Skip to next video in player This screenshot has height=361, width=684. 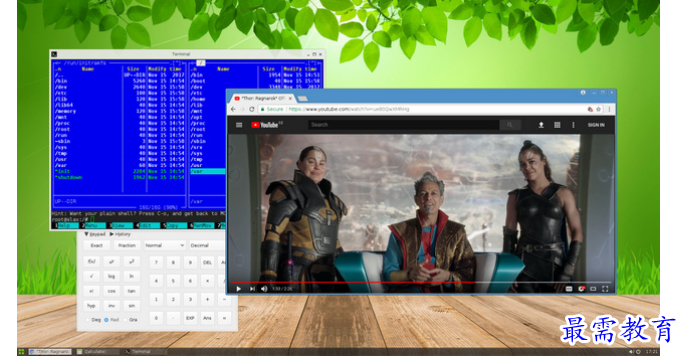pos(252,289)
